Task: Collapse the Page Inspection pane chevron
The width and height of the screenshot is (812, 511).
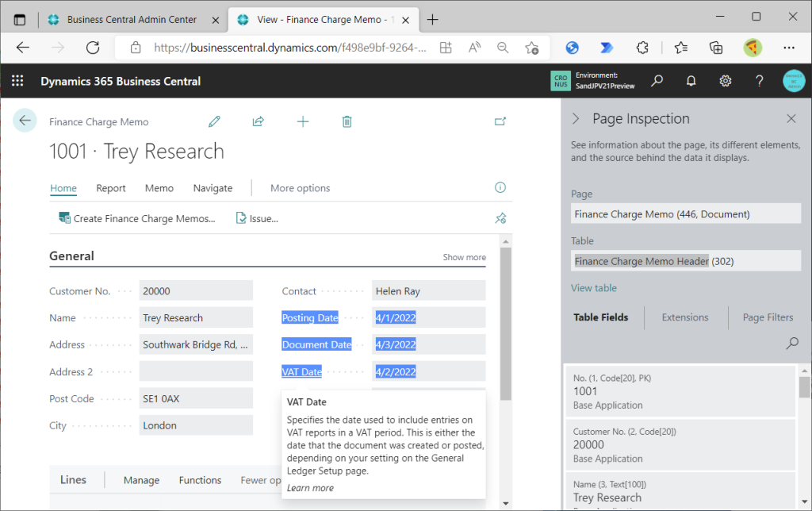Action: click(x=576, y=119)
